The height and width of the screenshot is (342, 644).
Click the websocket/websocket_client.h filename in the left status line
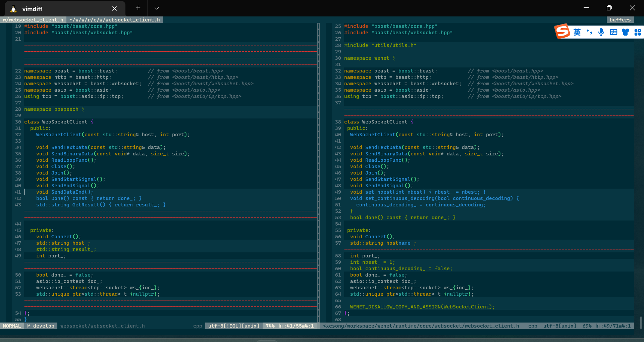(103, 326)
